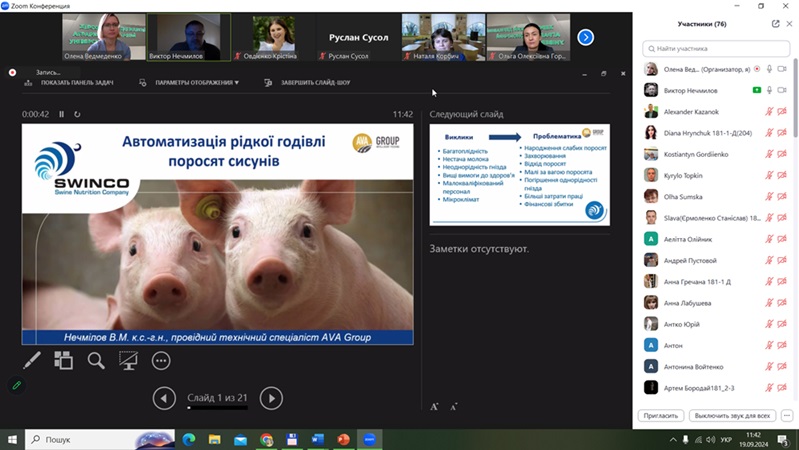Close the participants panel
The image size is (799, 450).
click(x=789, y=23)
